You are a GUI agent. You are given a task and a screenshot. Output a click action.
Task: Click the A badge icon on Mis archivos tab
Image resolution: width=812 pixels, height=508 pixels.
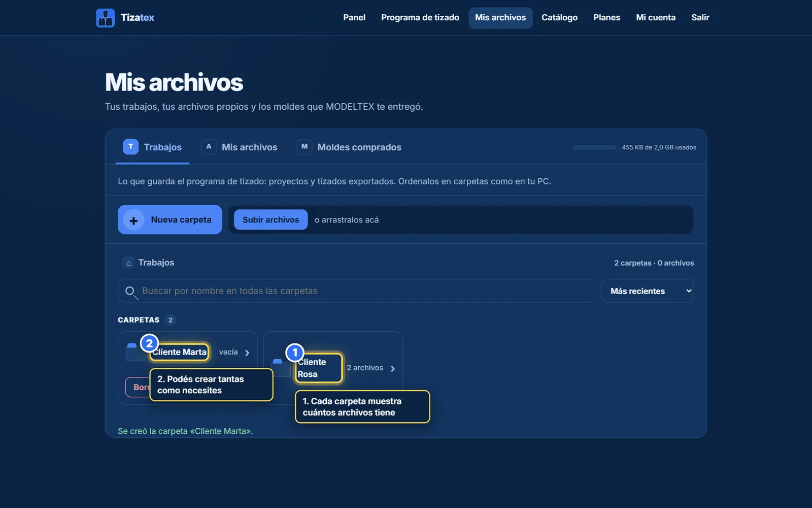tap(209, 146)
